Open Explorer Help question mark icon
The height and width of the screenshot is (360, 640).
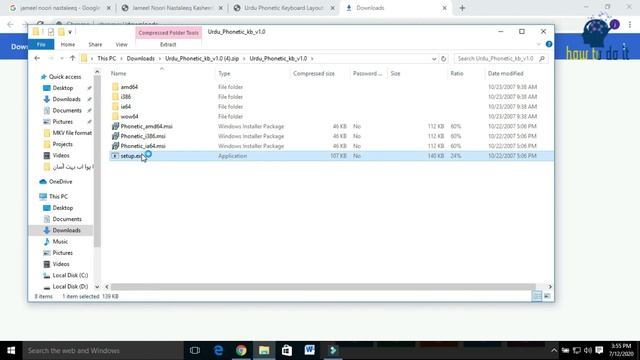pyautogui.click(x=549, y=44)
